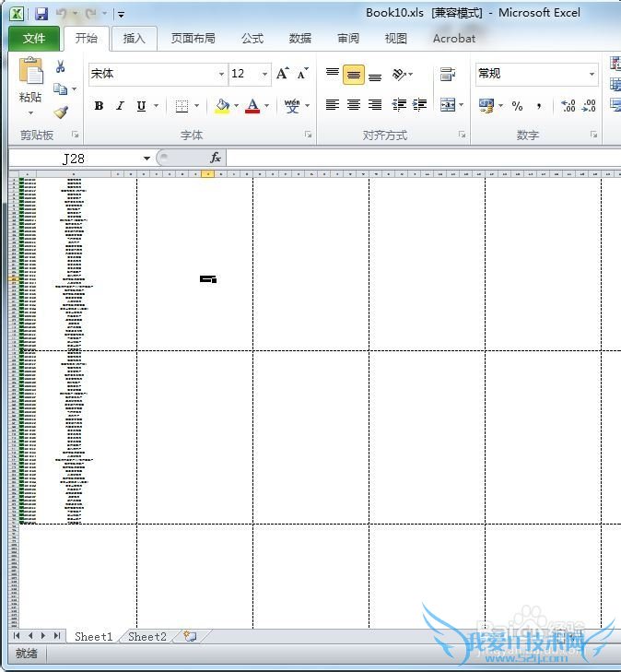Viewport: 621px width, 672px height.
Task: Click the Accounting Number Format icon
Action: [x=486, y=105]
